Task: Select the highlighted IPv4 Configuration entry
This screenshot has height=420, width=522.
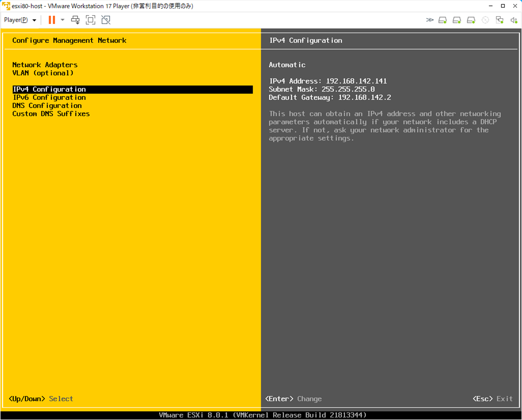Action: click(x=133, y=89)
